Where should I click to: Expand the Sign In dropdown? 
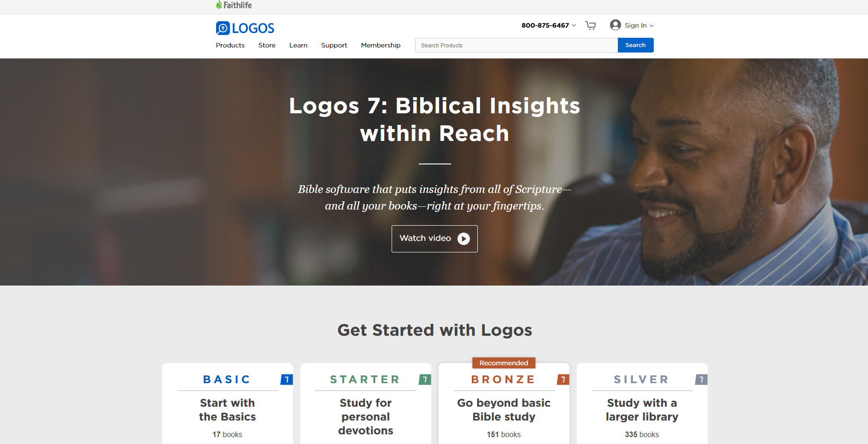coord(639,25)
